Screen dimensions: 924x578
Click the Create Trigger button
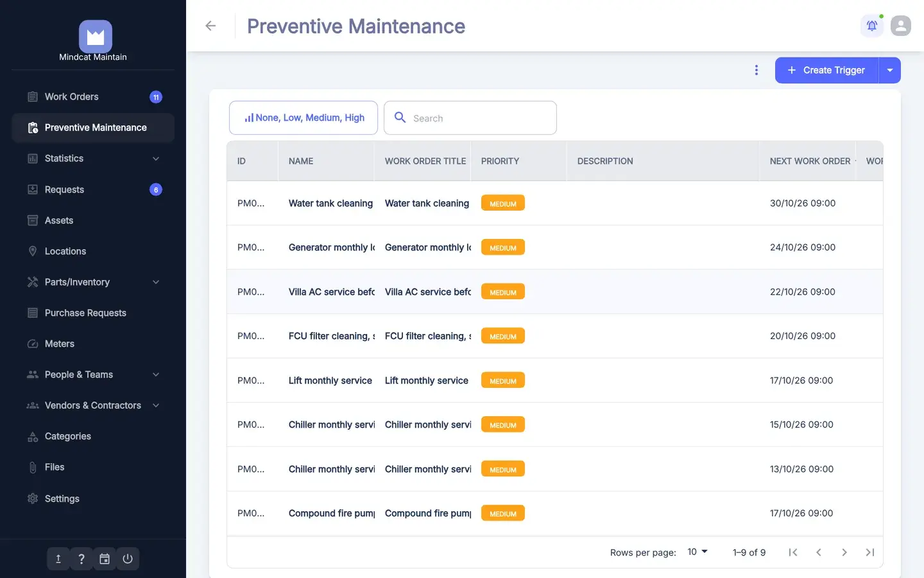pyautogui.click(x=827, y=70)
